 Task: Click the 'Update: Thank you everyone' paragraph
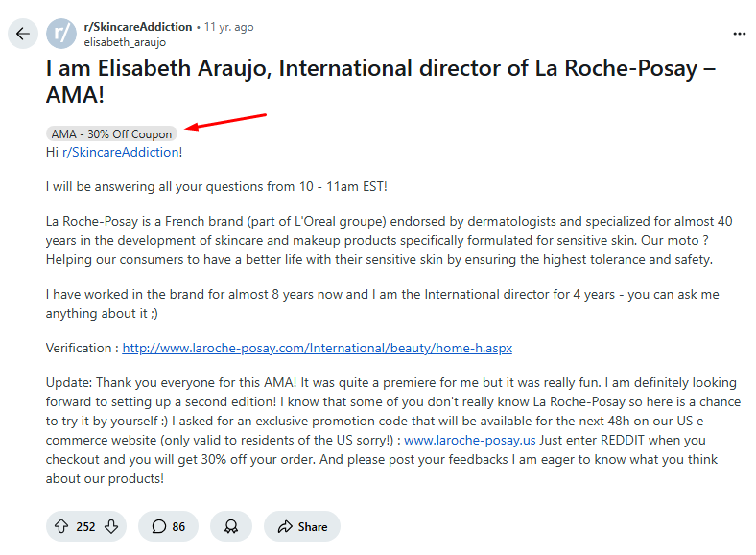coord(393,430)
